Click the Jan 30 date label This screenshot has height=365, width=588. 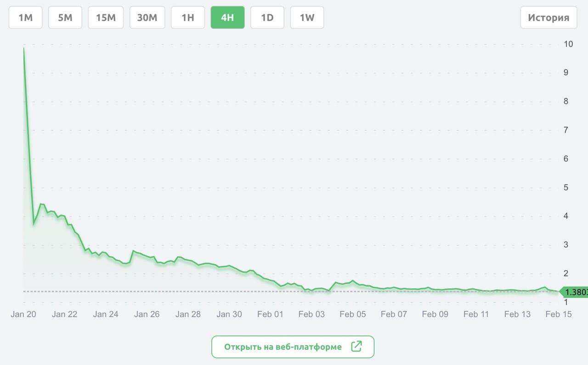[229, 314]
